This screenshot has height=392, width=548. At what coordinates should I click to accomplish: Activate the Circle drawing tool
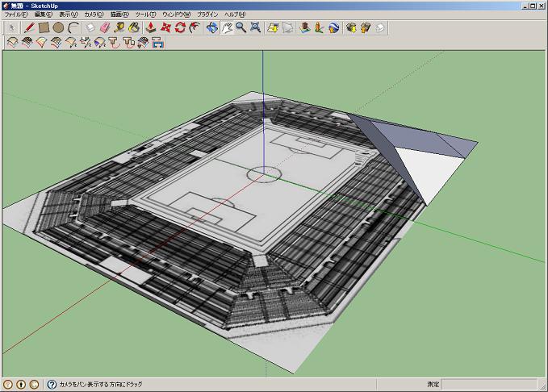click(x=58, y=27)
